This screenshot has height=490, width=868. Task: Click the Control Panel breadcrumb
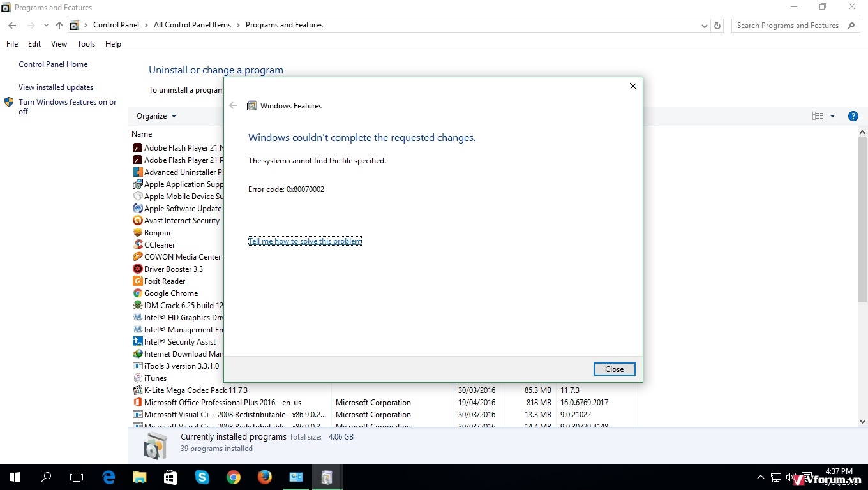[x=116, y=25]
